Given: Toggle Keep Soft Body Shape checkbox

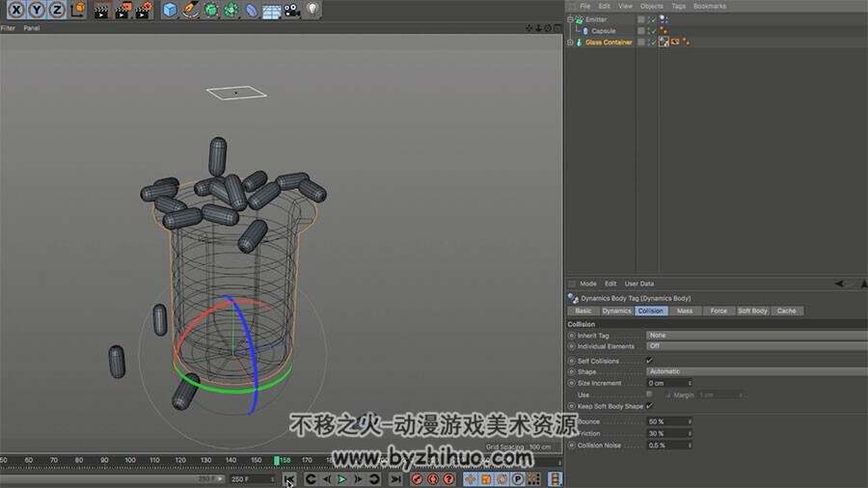Looking at the screenshot, I should click(649, 406).
